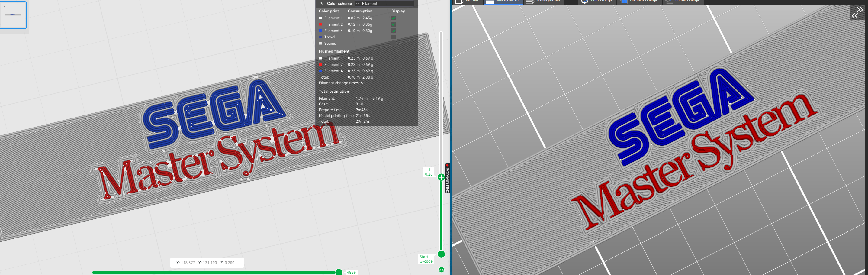Click the 'Filament change times: 6' text
Screen dimensions: 868x275
341,83
